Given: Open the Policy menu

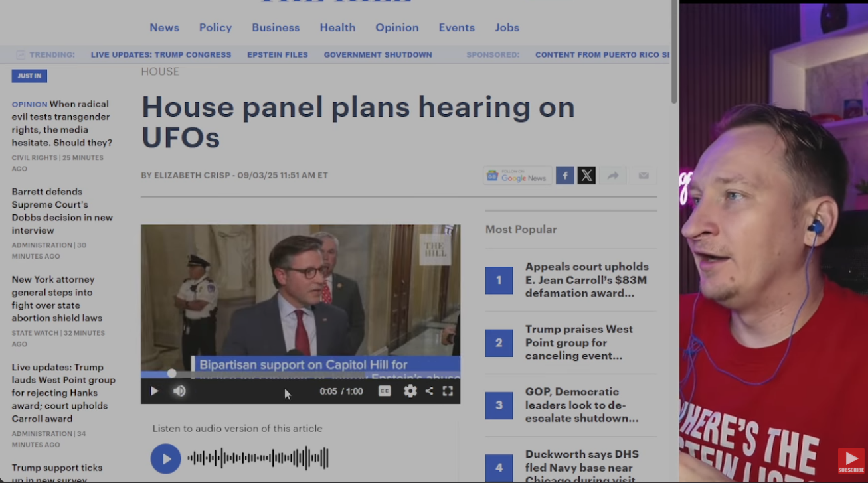Looking at the screenshot, I should (215, 27).
